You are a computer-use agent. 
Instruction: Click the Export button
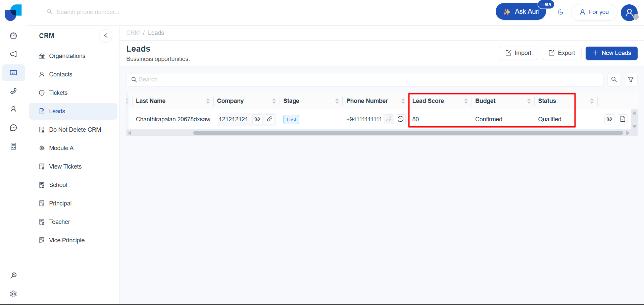[561, 53]
